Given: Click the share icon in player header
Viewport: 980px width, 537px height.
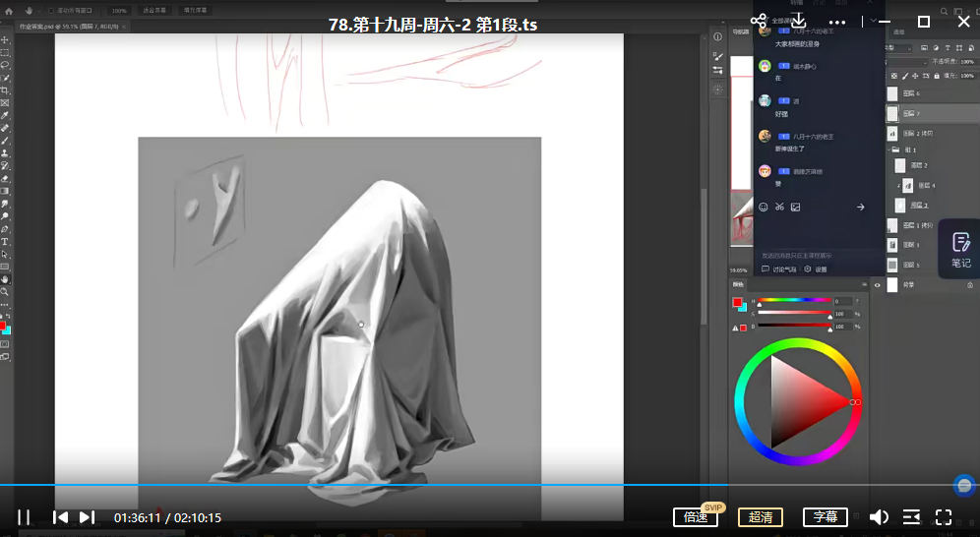Looking at the screenshot, I should click(x=759, y=22).
